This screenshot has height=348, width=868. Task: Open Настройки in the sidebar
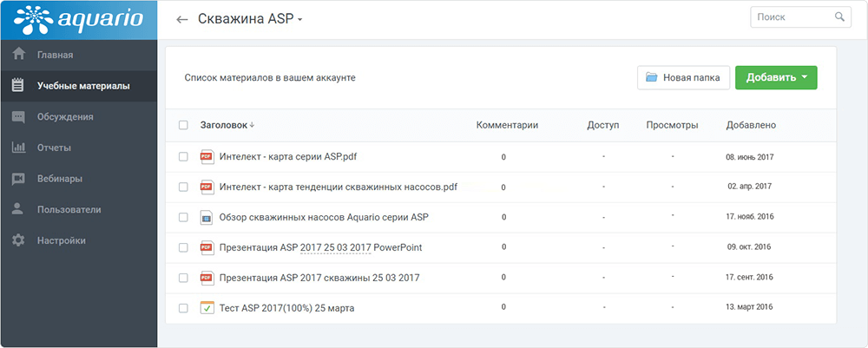(x=61, y=240)
